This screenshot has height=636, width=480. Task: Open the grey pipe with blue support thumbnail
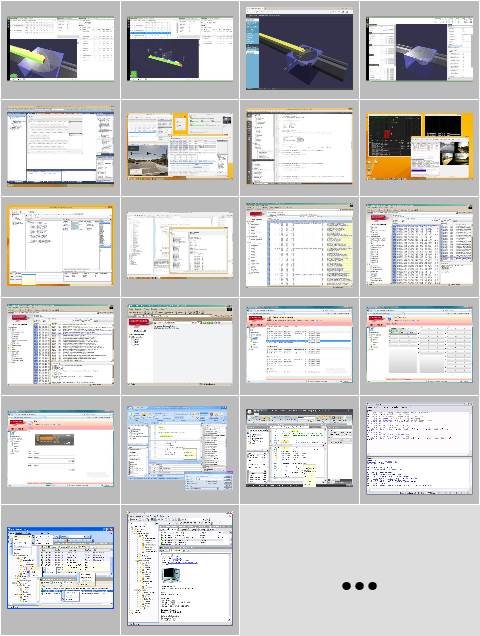[420, 49]
